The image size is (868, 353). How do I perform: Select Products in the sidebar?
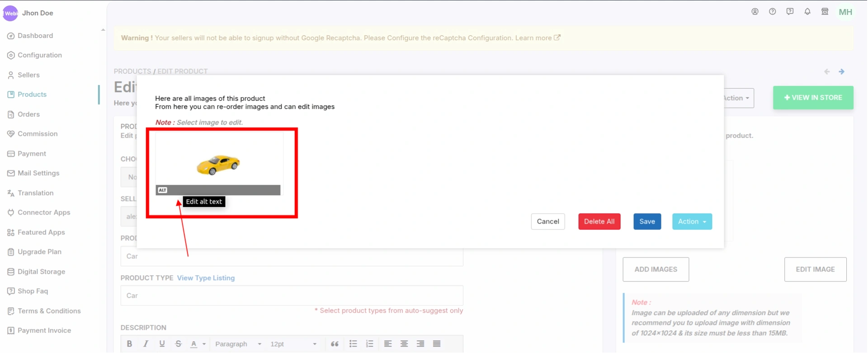[x=27, y=95]
